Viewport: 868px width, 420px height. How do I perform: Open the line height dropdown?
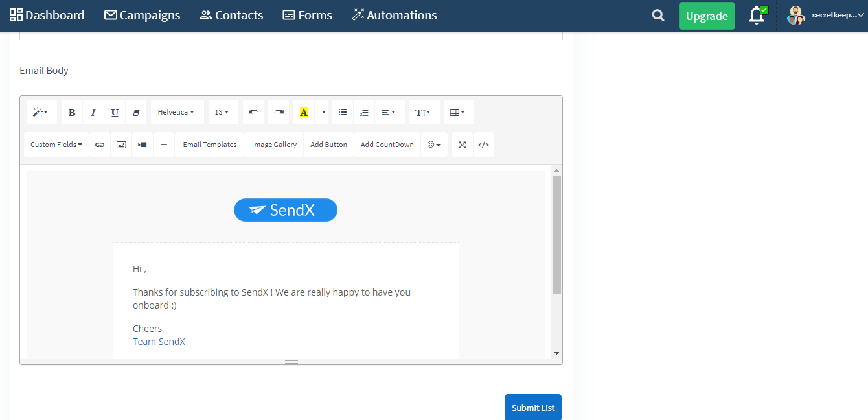(x=424, y=112)
